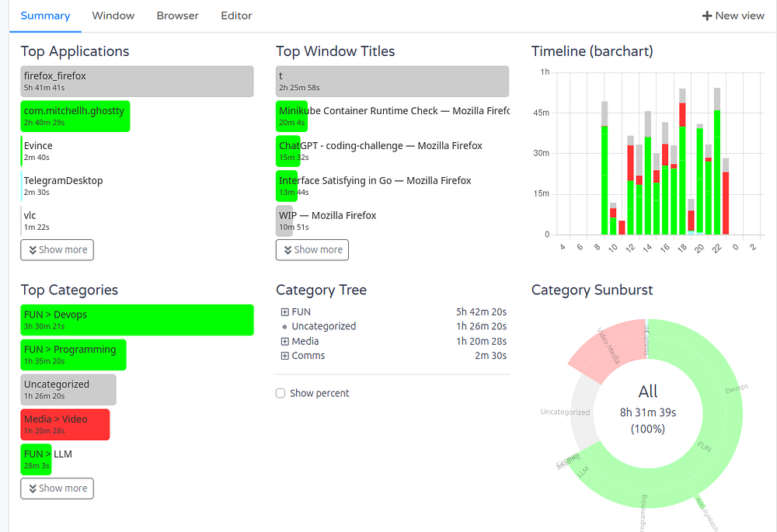The image size is (777, 532).
Task: Show more Top Categories entries
Action: [x=57, y=489]
